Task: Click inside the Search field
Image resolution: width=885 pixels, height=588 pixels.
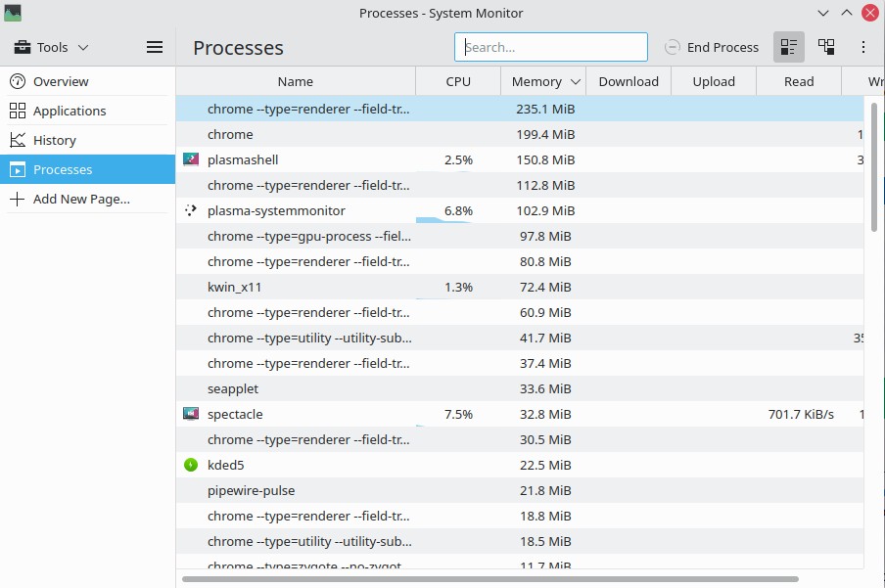Action: pos(550,46)
